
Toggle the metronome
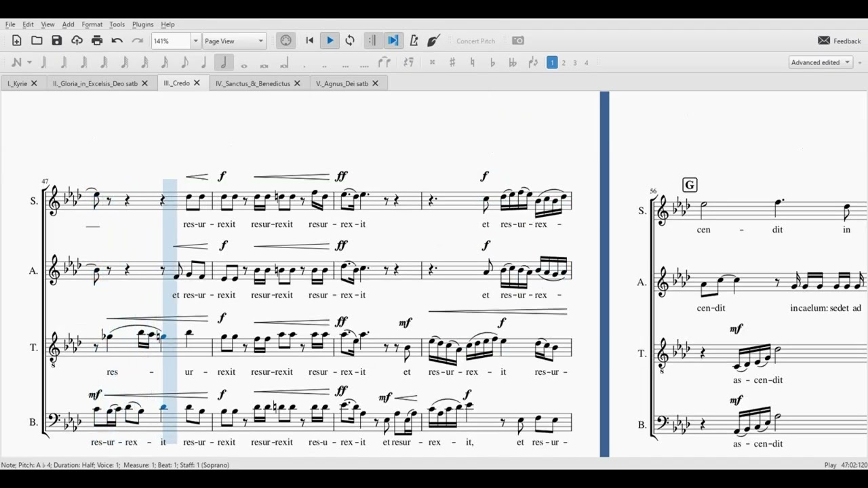414,41
